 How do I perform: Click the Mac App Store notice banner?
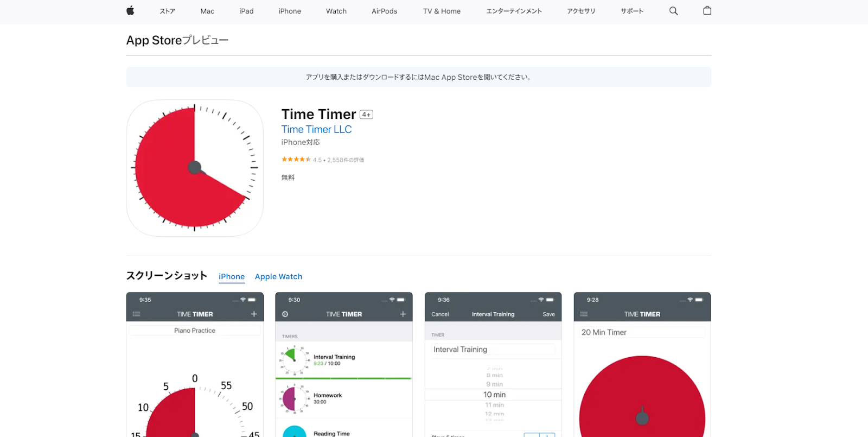(x=419, y=77)
